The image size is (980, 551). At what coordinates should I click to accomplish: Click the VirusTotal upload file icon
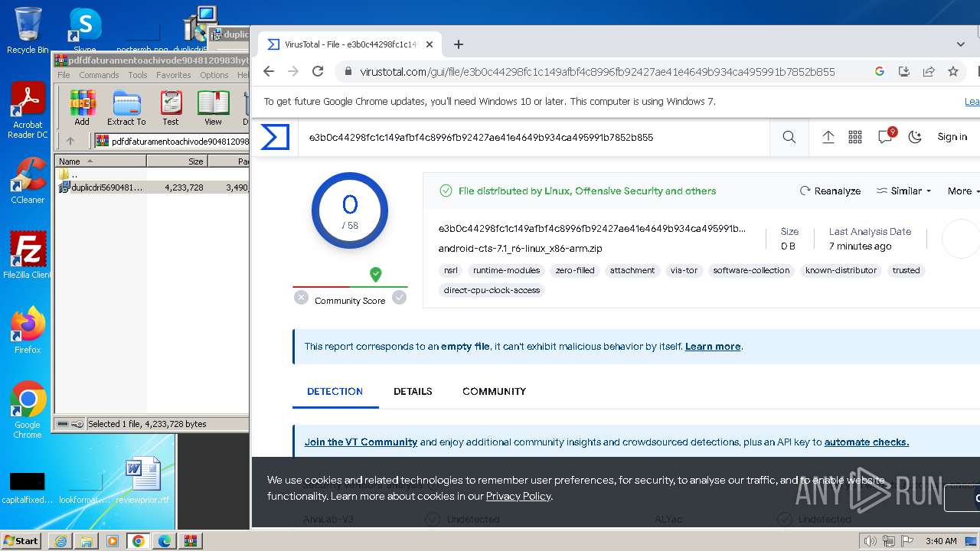(828, 137)
